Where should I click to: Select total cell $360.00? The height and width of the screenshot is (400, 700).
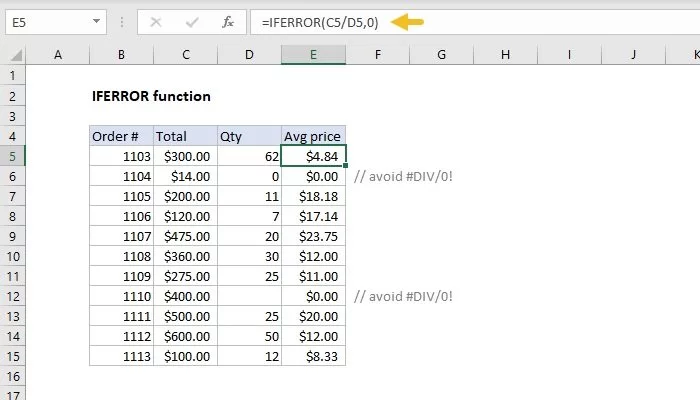coord(186,256)
